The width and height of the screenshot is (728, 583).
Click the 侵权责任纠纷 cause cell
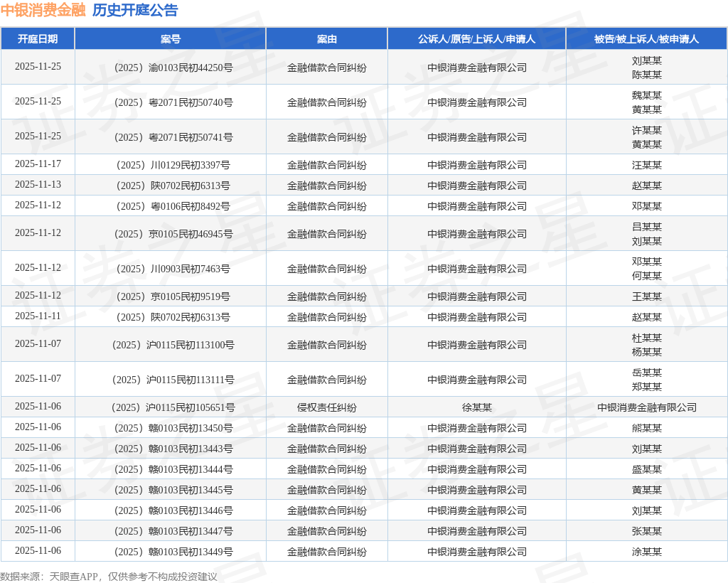(327, 407)
